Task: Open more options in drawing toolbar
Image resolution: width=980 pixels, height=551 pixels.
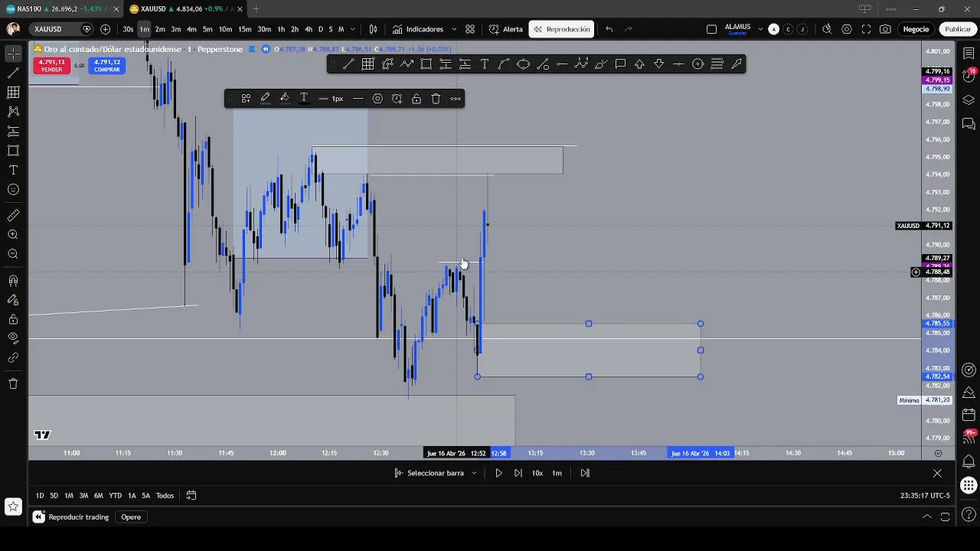Action: (456, 98)
